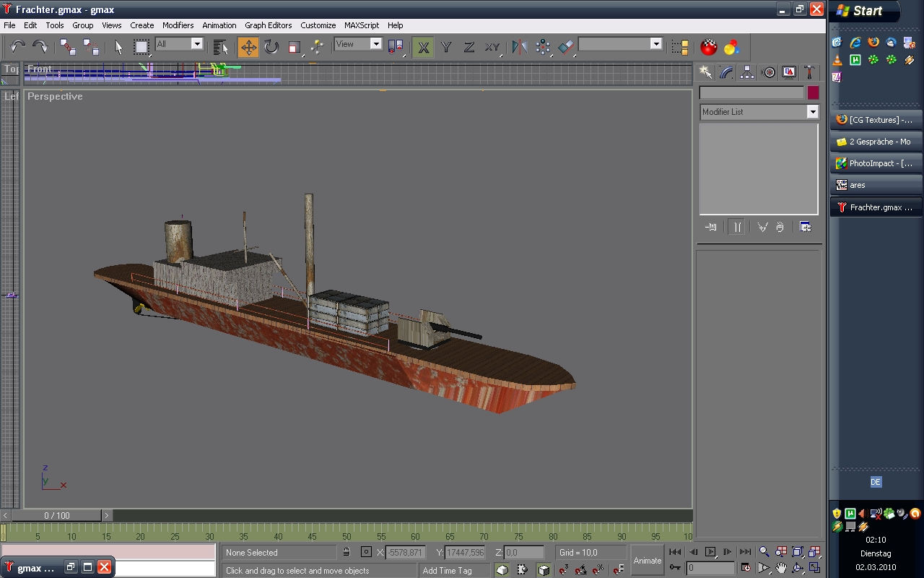Open the Customize menu
The width and height of the screenshot is (924, 578).
[x=318, y=25]
